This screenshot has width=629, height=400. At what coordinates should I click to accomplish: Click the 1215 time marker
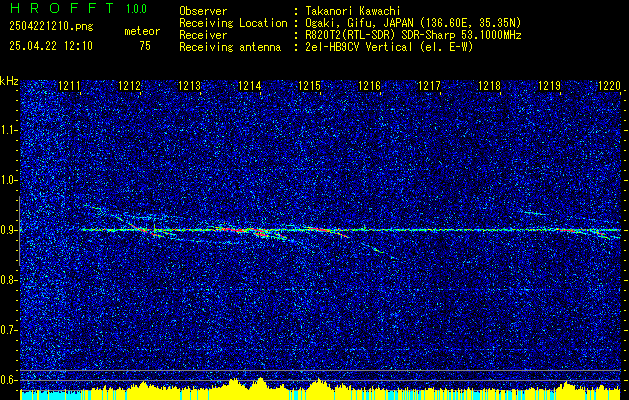tap(310, 86)
